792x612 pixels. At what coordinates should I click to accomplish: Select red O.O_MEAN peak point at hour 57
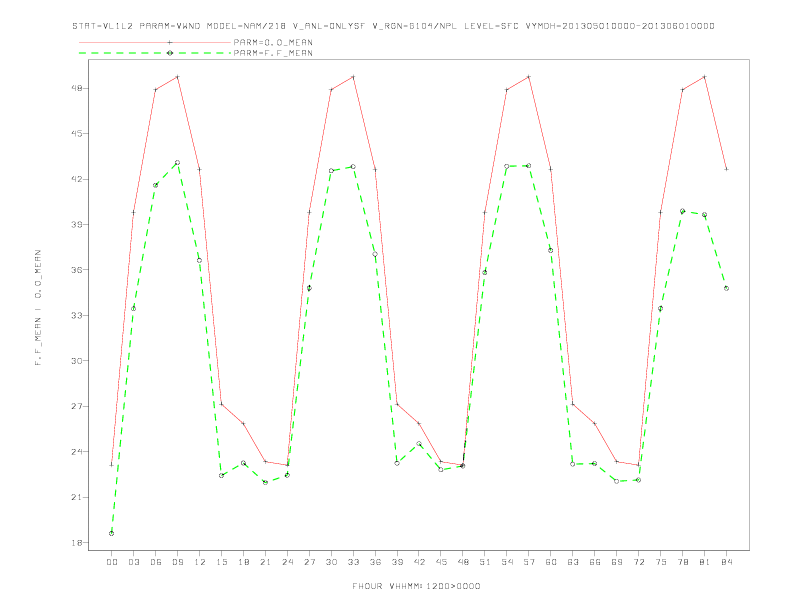529,77
